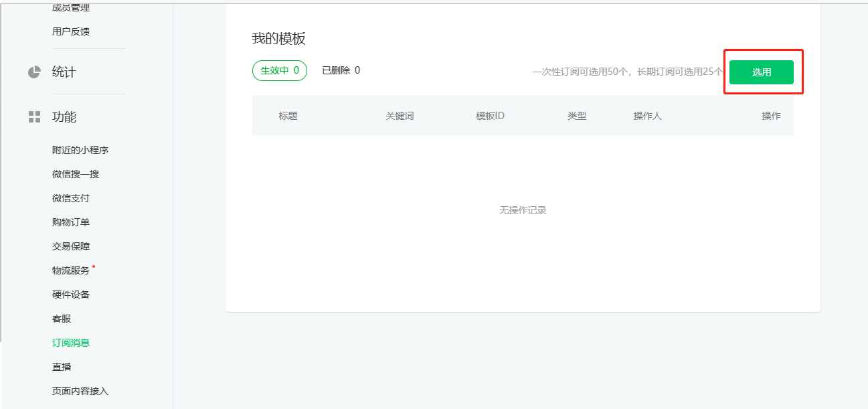Open 物流服务 menu item

(x=71, y=270)
